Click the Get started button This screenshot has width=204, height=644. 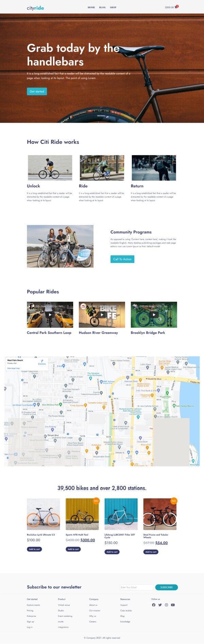click(37, 91)
